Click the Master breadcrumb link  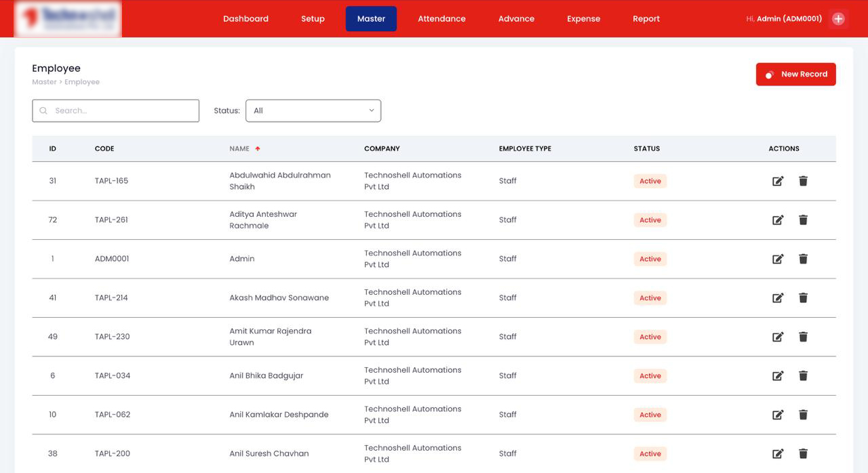[44, 82]
